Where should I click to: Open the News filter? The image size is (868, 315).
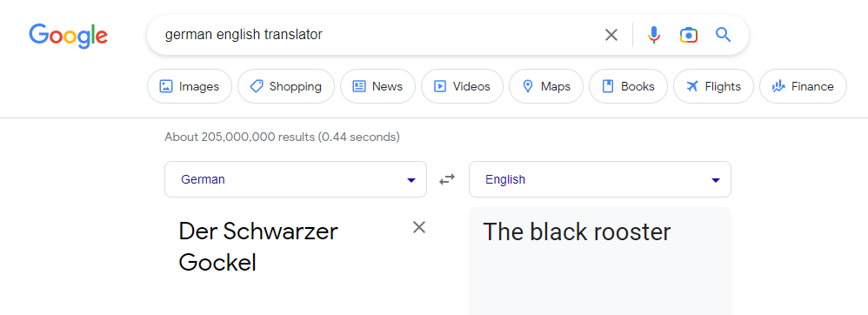tap(378, 86)
